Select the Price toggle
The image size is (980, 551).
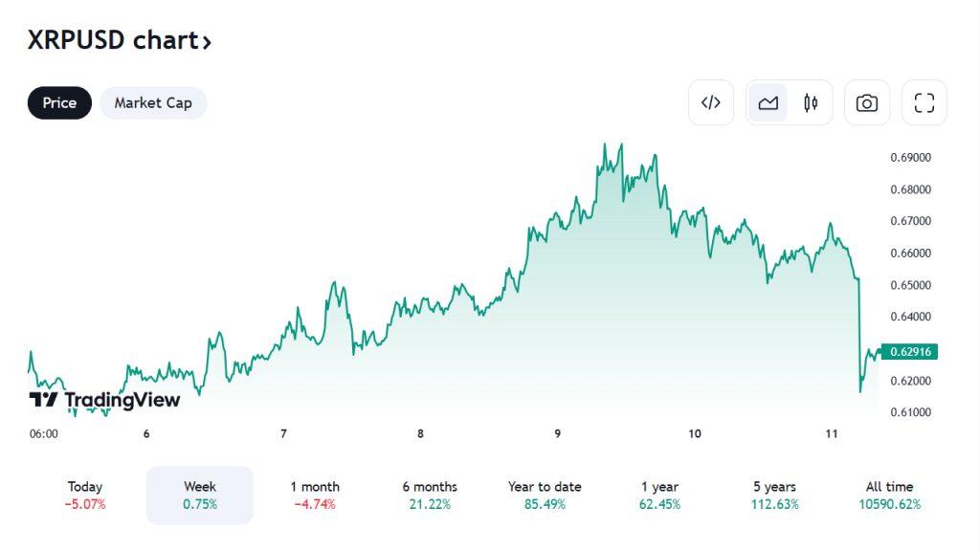(x=59, y=103)
